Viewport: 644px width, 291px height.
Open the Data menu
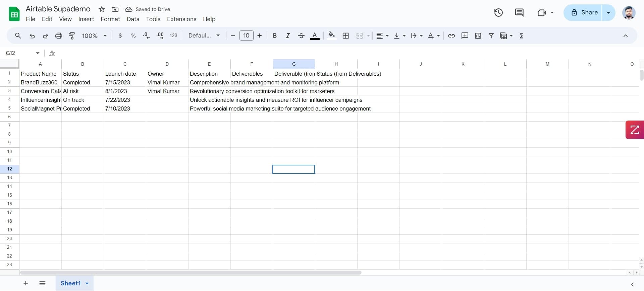pos(133,19)
